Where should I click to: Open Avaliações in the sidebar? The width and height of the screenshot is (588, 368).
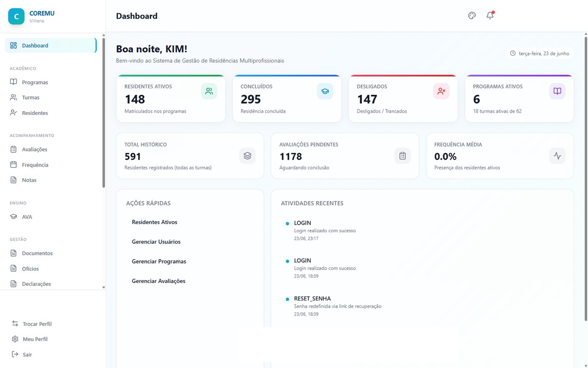click(51, 149)
